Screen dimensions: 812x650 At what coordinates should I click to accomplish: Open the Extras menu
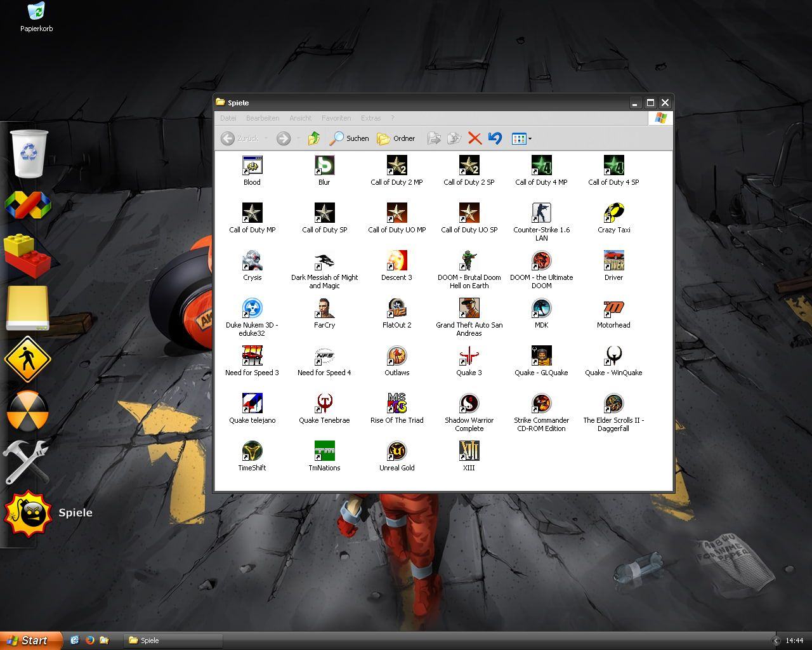(x=371, y=118)
